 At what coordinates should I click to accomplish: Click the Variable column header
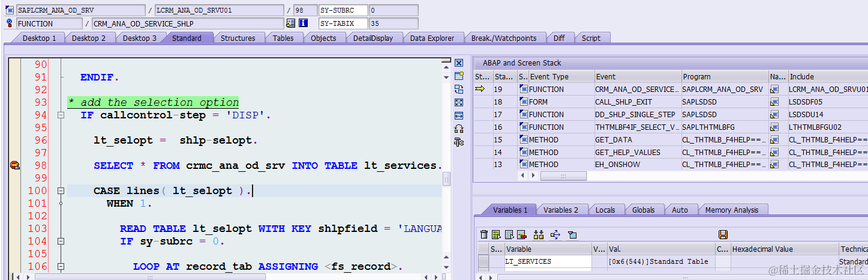point(548,249)
